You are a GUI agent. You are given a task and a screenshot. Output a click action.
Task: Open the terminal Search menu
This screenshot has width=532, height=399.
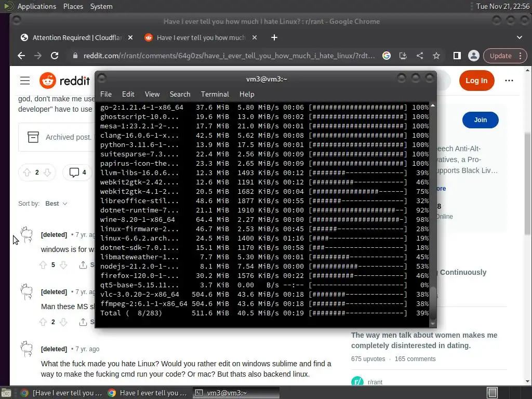tap(180, 95)
